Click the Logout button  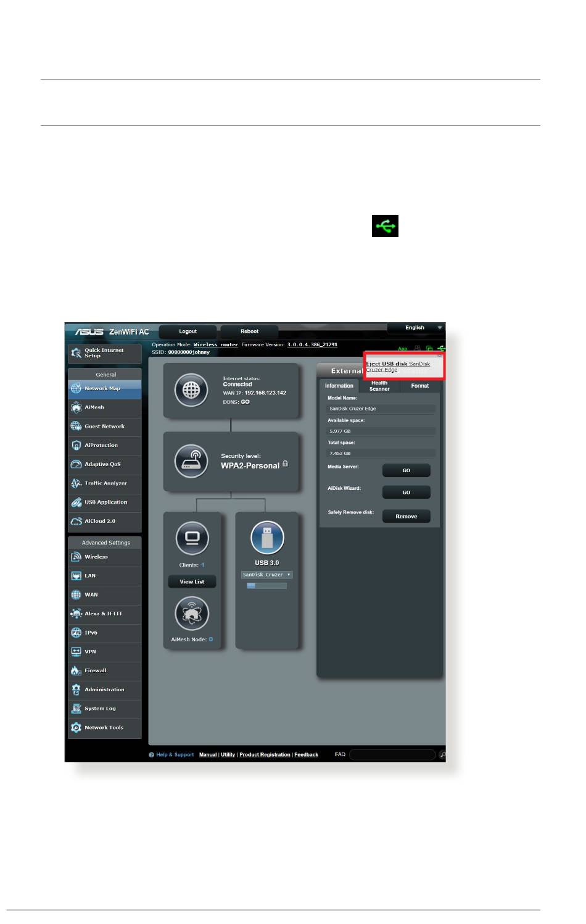(188, 331)
